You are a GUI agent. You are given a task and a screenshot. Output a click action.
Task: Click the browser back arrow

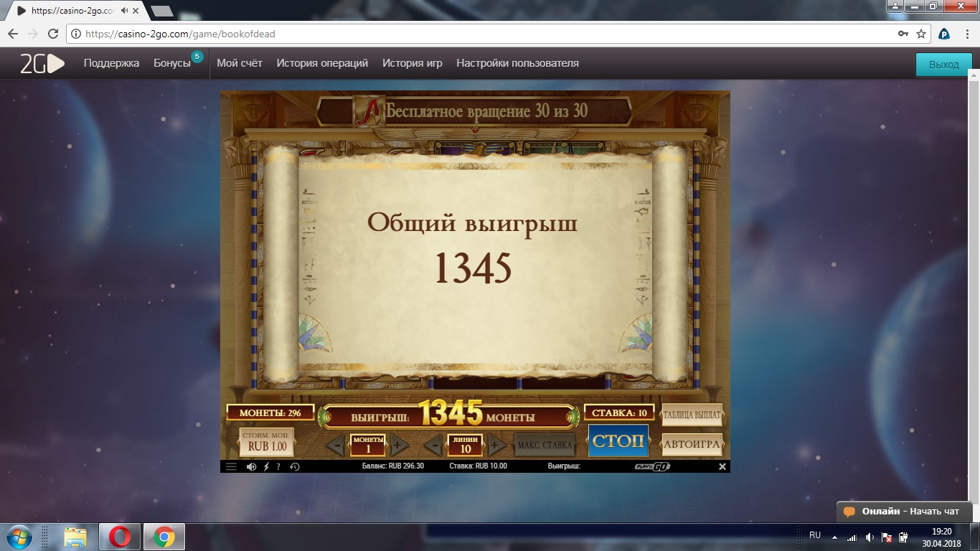pos(13,34)
